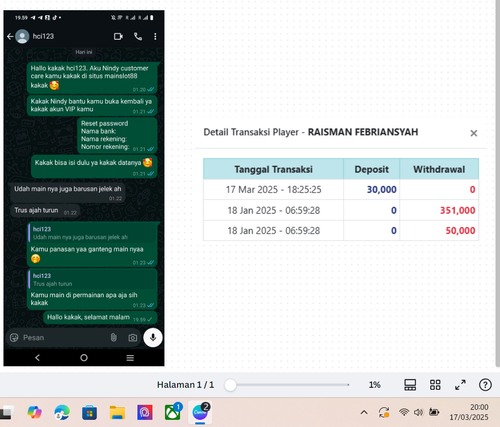Tap the 'Kamu main di permainan apa' message
Image resolution: width=500 pixels, height=427 pixels.
click(92, 289)
